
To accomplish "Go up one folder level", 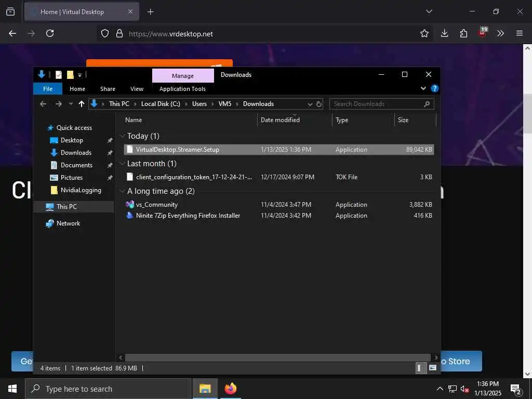I will [x=82, y=104].
